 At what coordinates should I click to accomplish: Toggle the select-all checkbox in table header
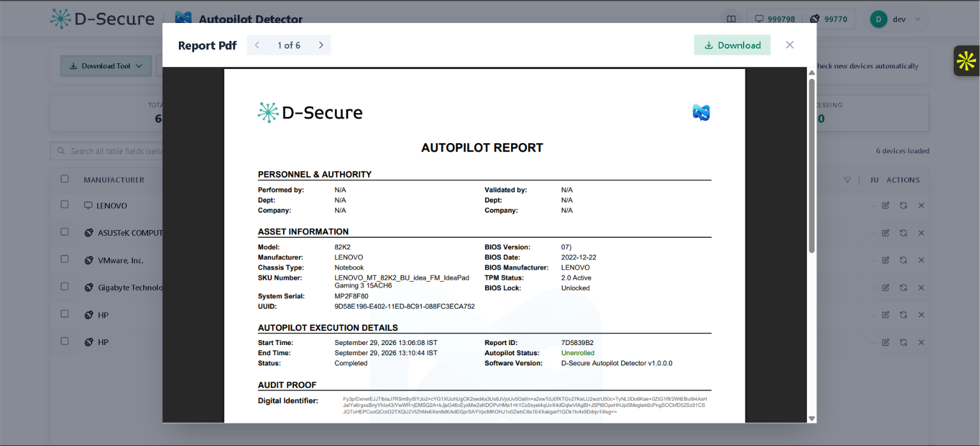[x=65, y=179]
